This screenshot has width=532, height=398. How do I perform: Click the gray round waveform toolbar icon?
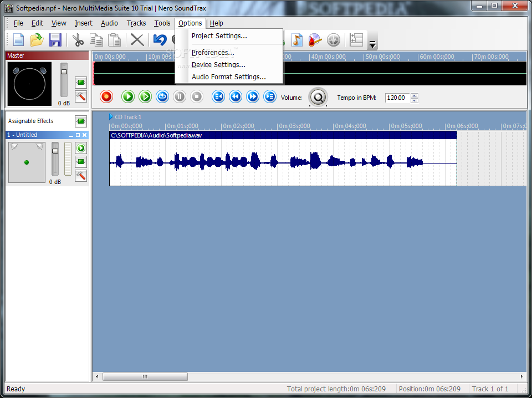[334, 40]
